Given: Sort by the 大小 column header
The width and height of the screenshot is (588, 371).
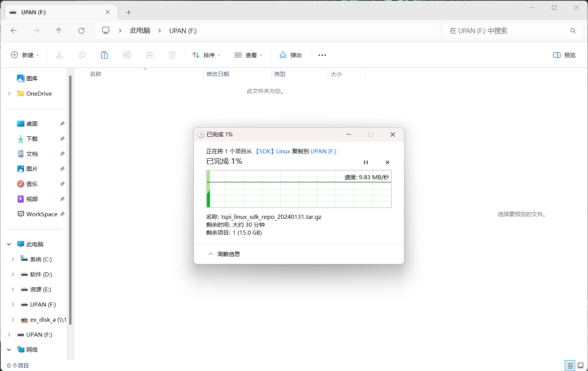Looking at the screenshot, I should point(336,74).
